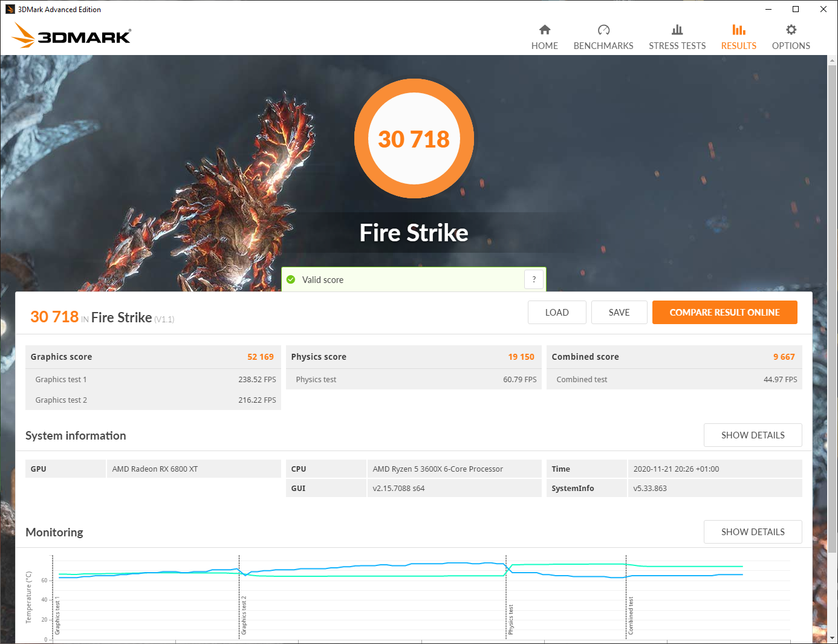Image resolution: width=838 pixels, height=644 pixels.
Task: Open the Home tab
Action: (544, 37)
